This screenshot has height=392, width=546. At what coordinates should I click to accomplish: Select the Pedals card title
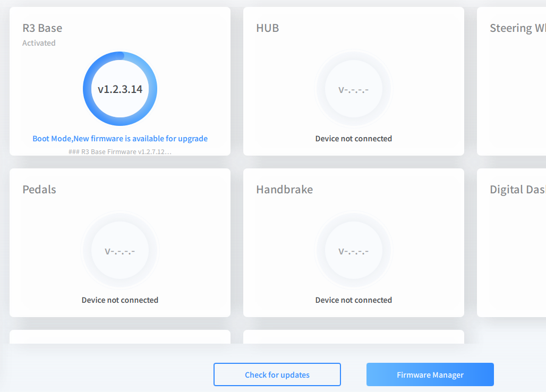point(39,190)
